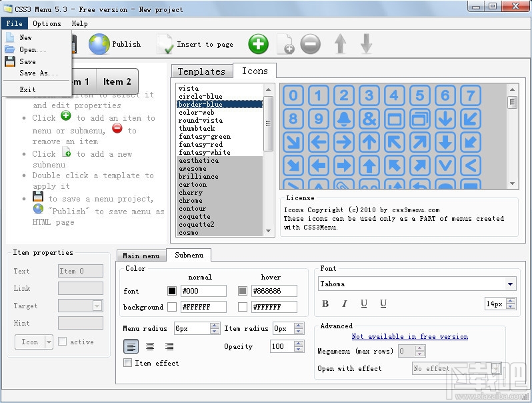Click the normal background color swatch
This screenshot has height=403, width=532.
pos(172,307)
